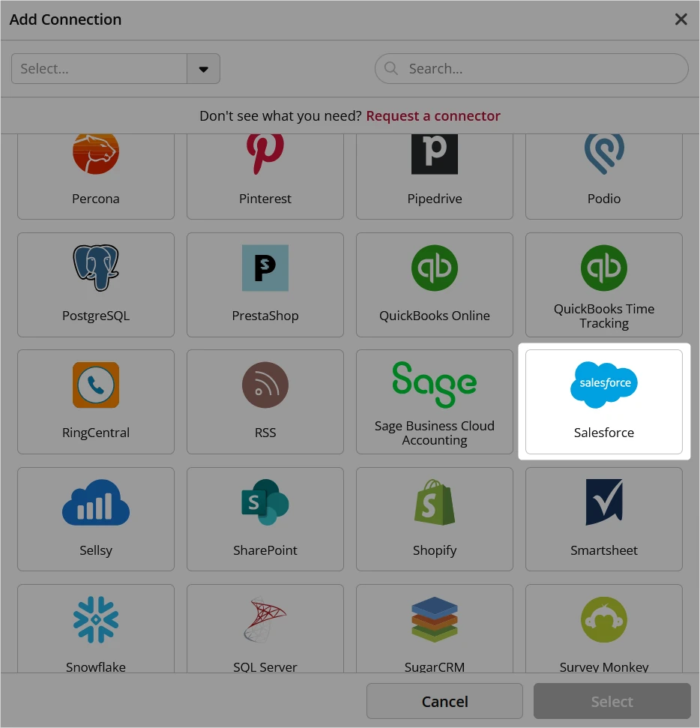Image resolution: width=700 pixels, height=728 pixels.
Task: Click the PrestaShop label text
Action: 265,315
